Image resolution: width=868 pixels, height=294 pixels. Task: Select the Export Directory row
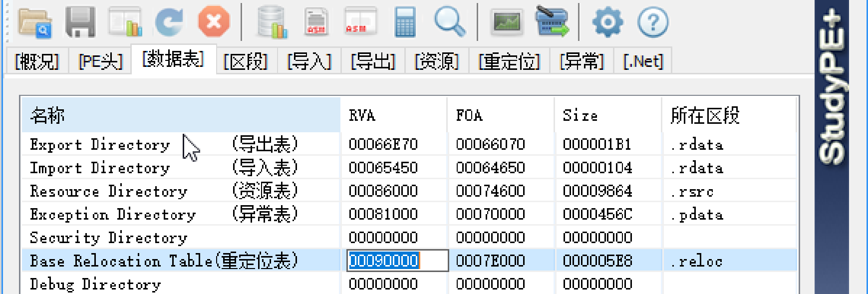409,144
